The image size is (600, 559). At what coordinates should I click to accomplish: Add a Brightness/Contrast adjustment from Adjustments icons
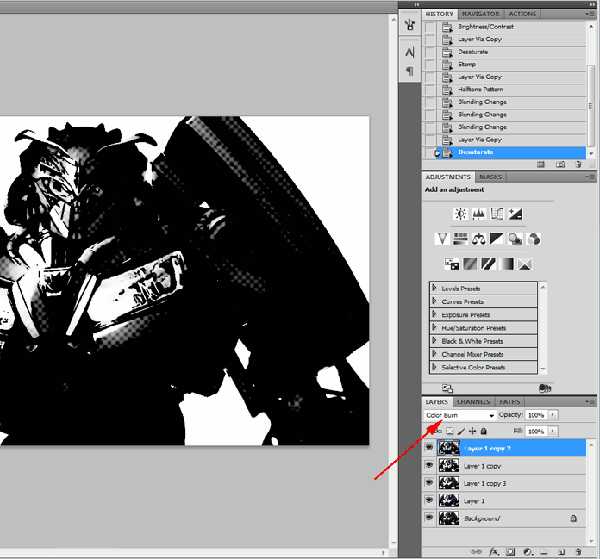point(460,214)
